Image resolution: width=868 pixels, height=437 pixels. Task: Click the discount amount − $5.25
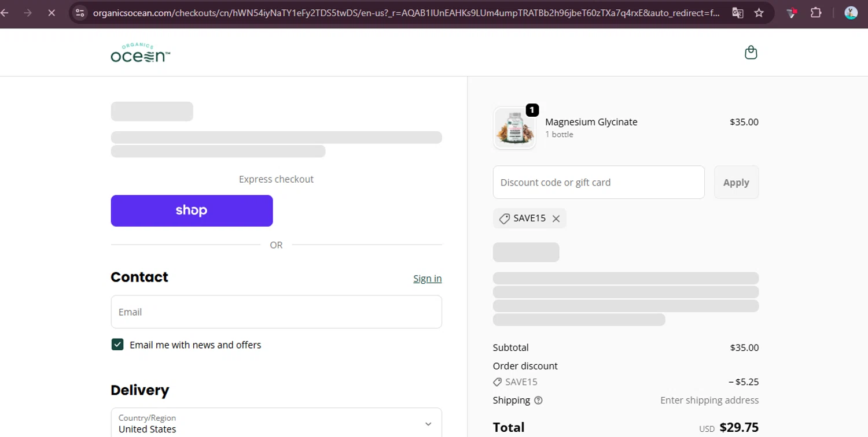[744, 382]
